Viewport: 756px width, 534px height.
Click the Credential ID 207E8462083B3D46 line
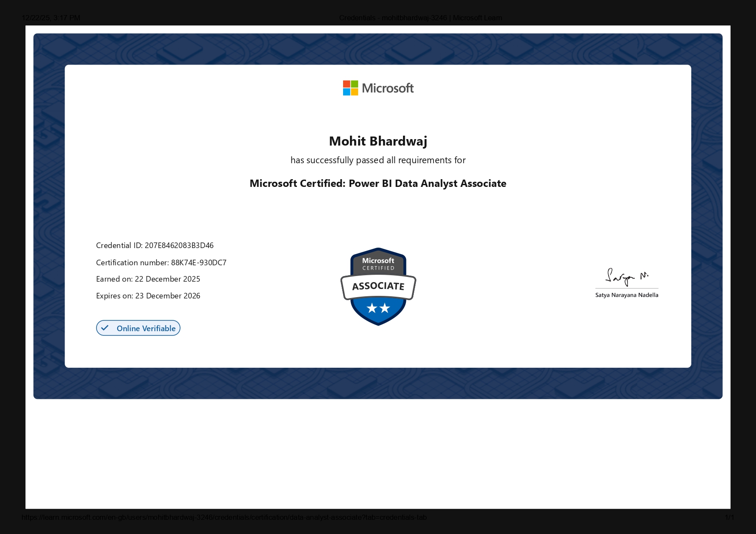point(155,245)
